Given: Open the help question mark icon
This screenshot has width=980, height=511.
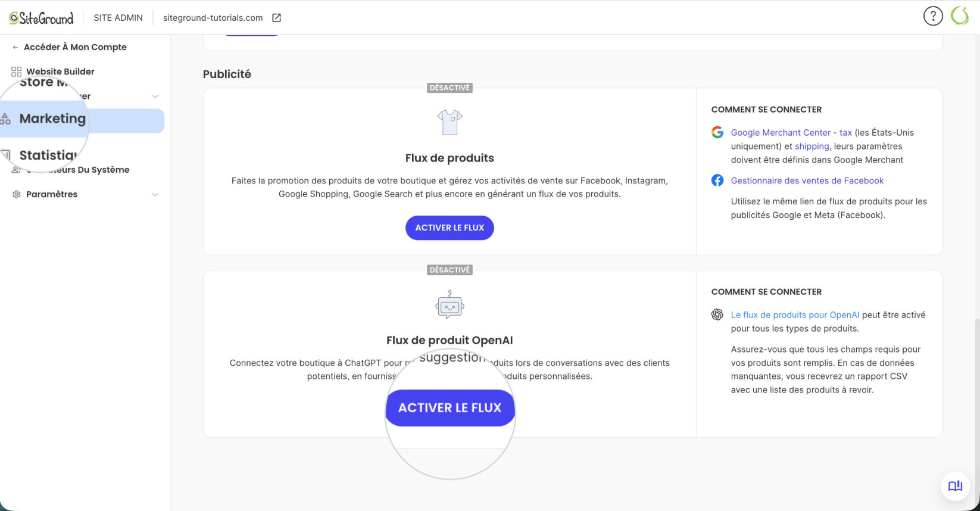Looking at the screenshot, I should coord(933,16).
